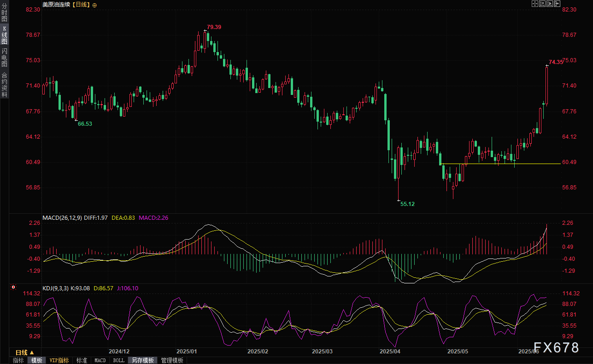593x364 pixels.
Task: Select the 指标 tab at bottom
Action: (18, 360)
